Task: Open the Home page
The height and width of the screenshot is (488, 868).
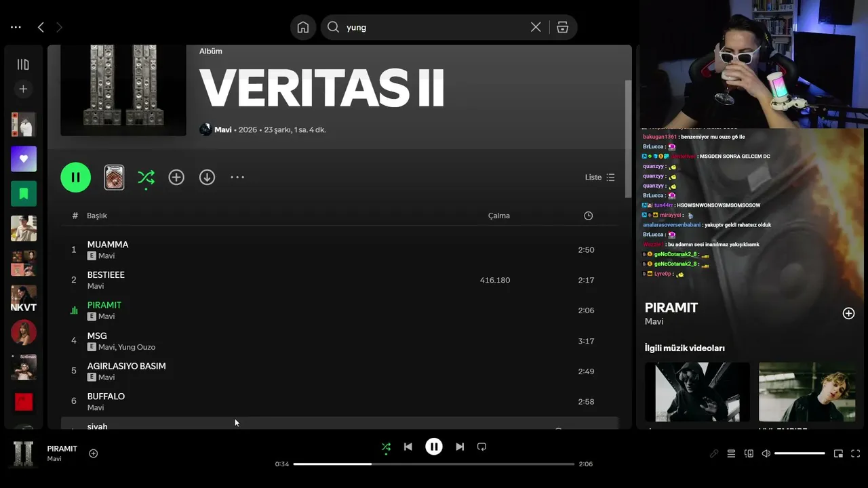Action: [303, 27]
